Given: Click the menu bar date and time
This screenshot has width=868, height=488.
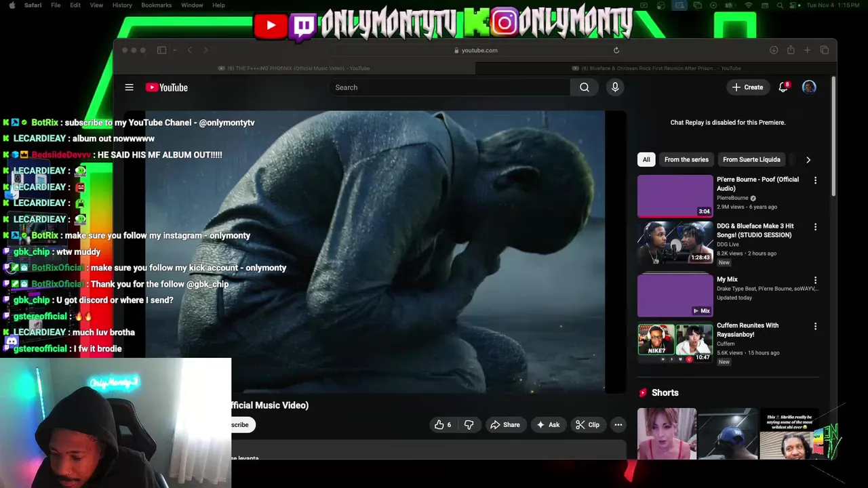Looking at the screenshot, I should (x=834, y=5).
